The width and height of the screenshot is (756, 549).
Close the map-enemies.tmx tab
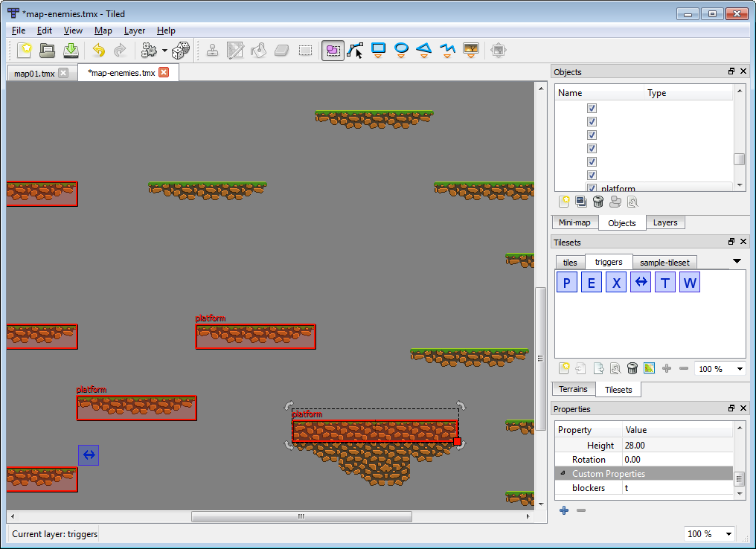tap(164, 72)
